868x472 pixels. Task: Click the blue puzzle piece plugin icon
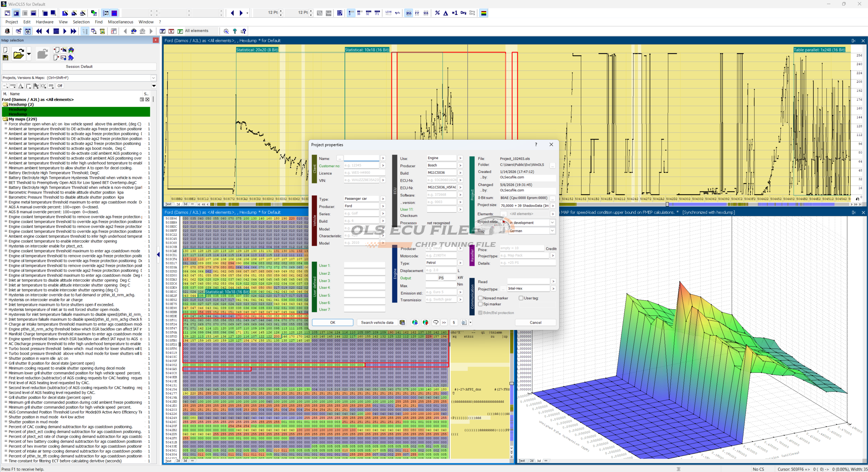pyautogui.click(x=71, y=58)
